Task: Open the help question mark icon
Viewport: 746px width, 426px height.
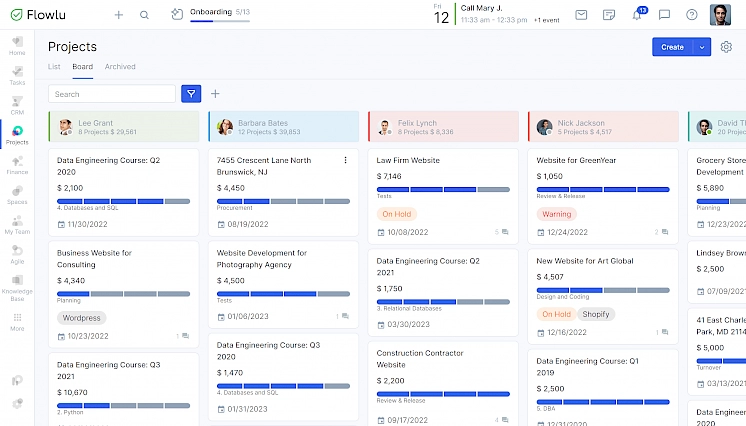Action: [x=692, y=15]
